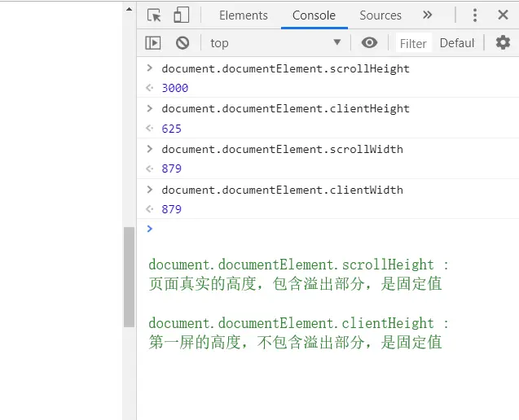
Task: Toggle the device toolbar icon
Action: click(x=182, y=15)
